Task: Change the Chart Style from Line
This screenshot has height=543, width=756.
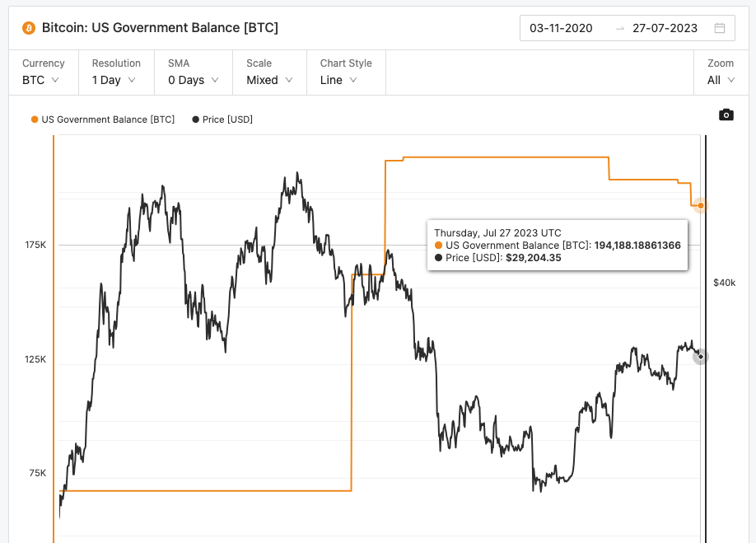Action: pos(339,80)
